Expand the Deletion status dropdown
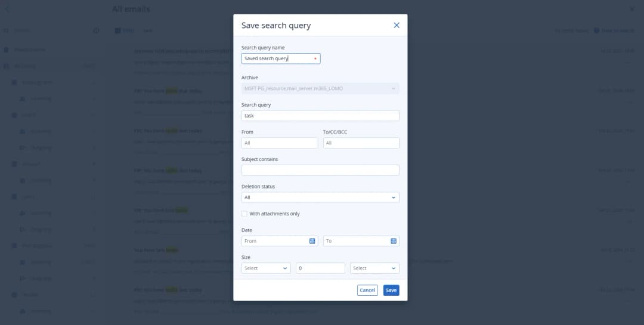Viewport: 644px width, 325px height. (320, 197)
